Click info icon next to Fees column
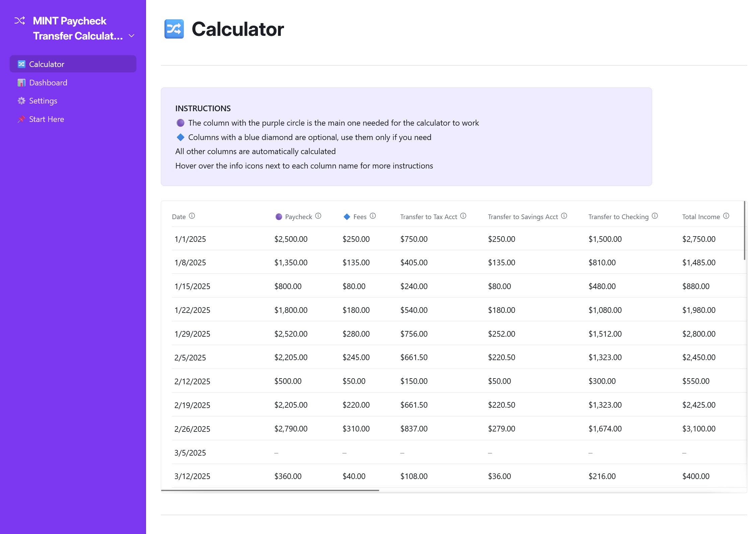The height and width of the screenshot is (534, 756). pos(373,216)
